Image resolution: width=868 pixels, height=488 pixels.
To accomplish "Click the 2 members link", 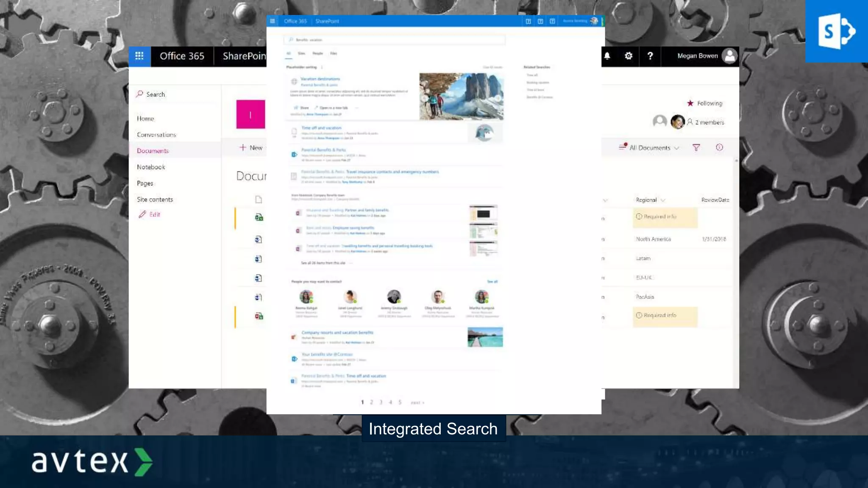I will click(x=709, y=122).
